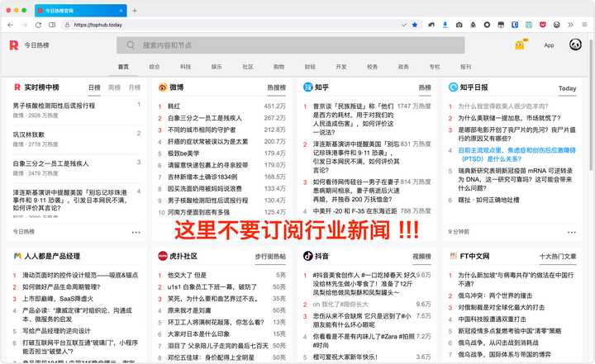The height and width of the screenshot is (364, 595).
Task: Open three-dot menu of 知乎日报 card
Action: (x=572, y=232)
